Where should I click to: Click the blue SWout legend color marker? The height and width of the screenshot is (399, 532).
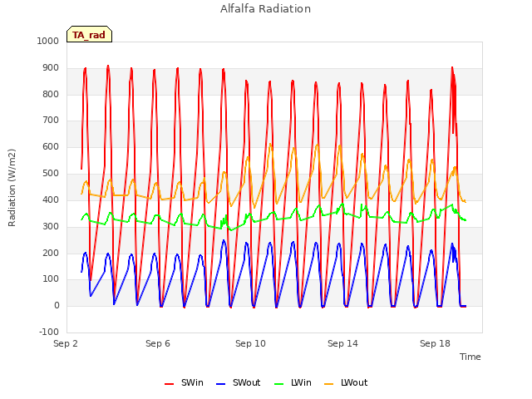[x=220, y=384]
